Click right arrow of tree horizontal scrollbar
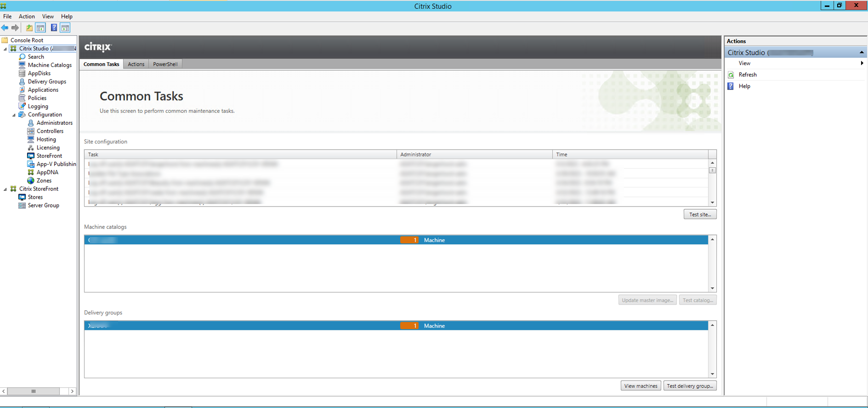This screenshot has width=868, height=408. point(72,391)
